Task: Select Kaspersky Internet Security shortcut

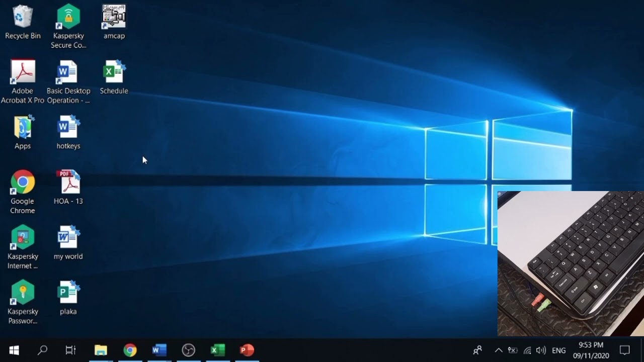Action: [23, 247]
